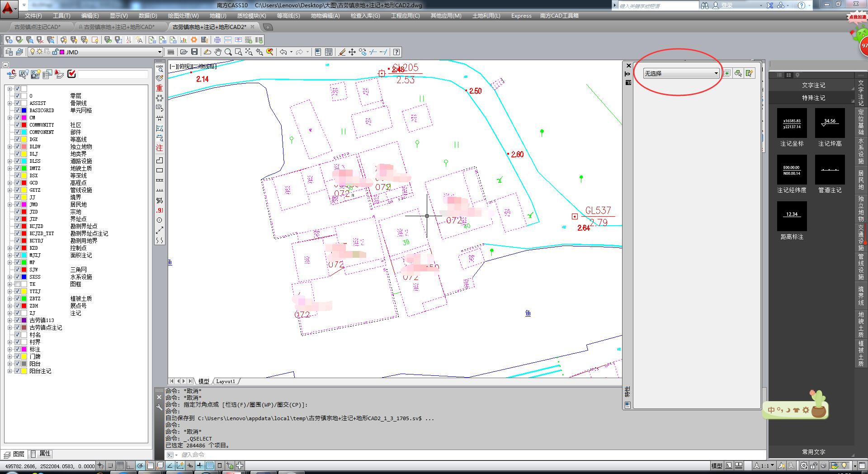
Task: Switch to the Layout1 tab
Action: [x=226, y=381]
